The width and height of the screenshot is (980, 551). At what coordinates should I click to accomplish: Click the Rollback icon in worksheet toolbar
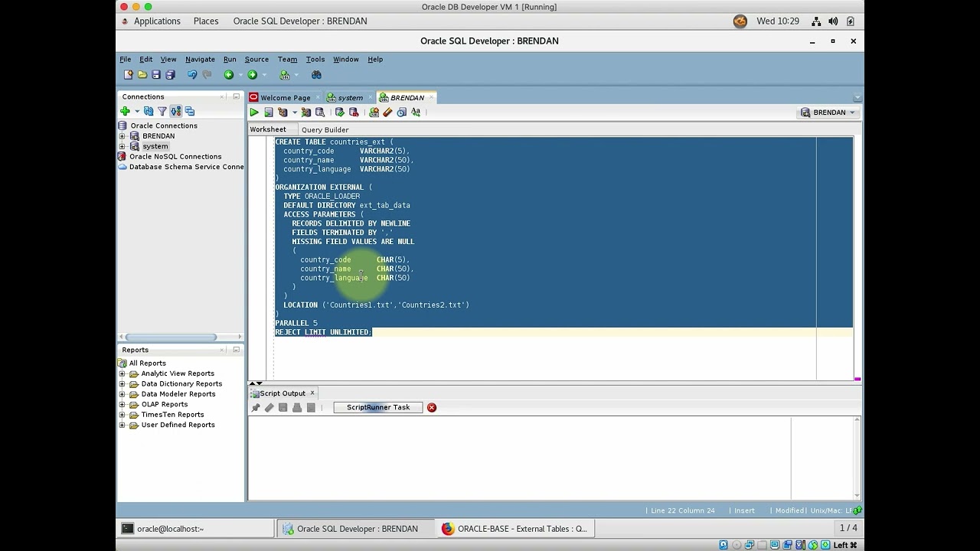coord(354,112)
